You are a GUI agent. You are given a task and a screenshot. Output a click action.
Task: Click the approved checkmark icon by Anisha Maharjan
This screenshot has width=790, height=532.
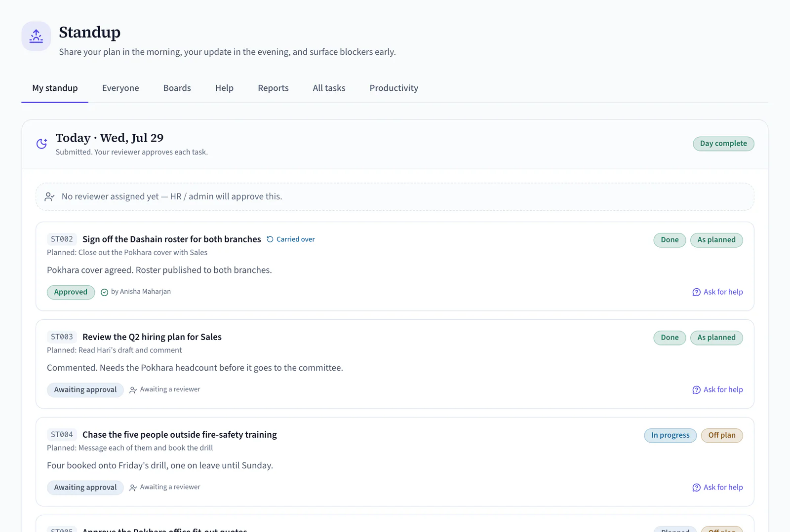(104, 292)
